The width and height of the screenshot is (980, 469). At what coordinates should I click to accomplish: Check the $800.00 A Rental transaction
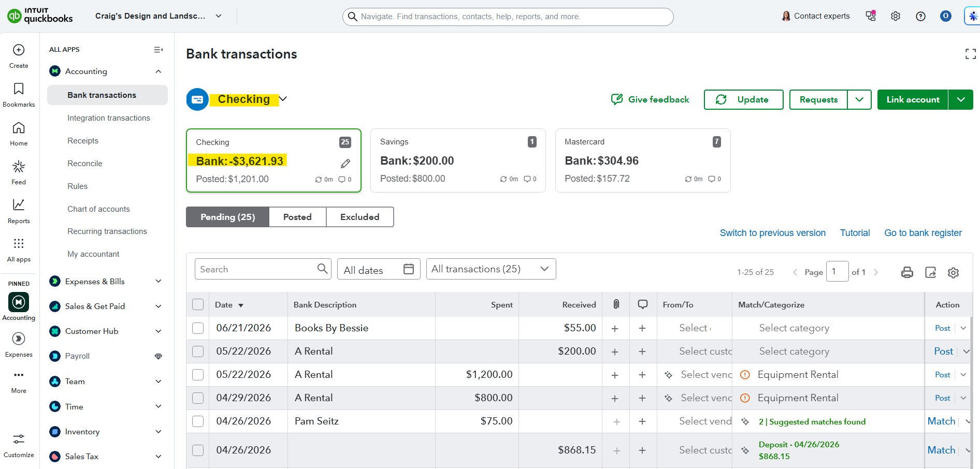(x=198, y=398)
